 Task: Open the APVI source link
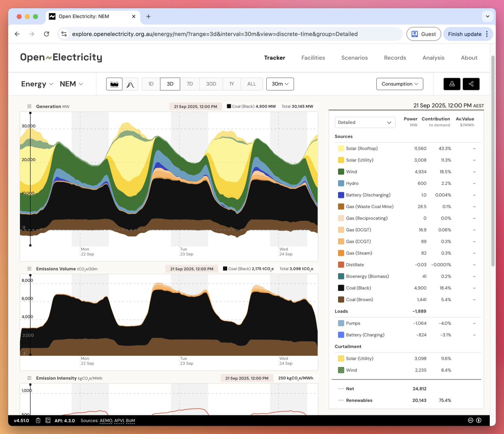(119, 421)
